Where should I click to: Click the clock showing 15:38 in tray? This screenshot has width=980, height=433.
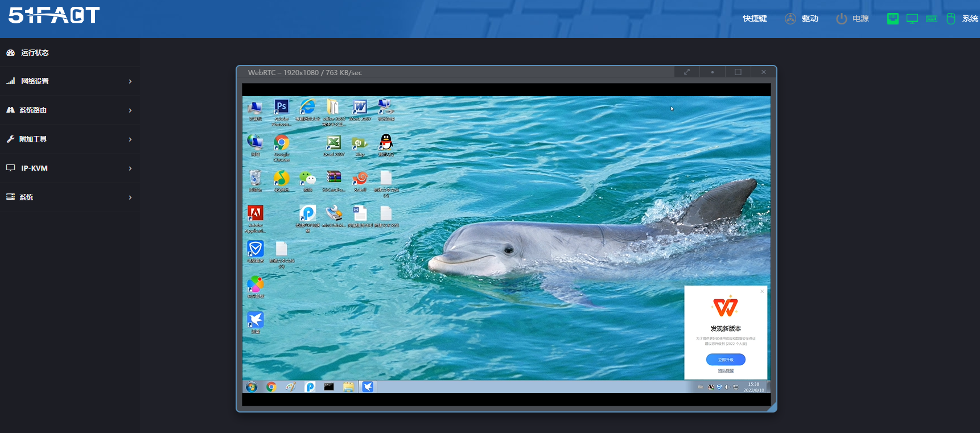753,387
